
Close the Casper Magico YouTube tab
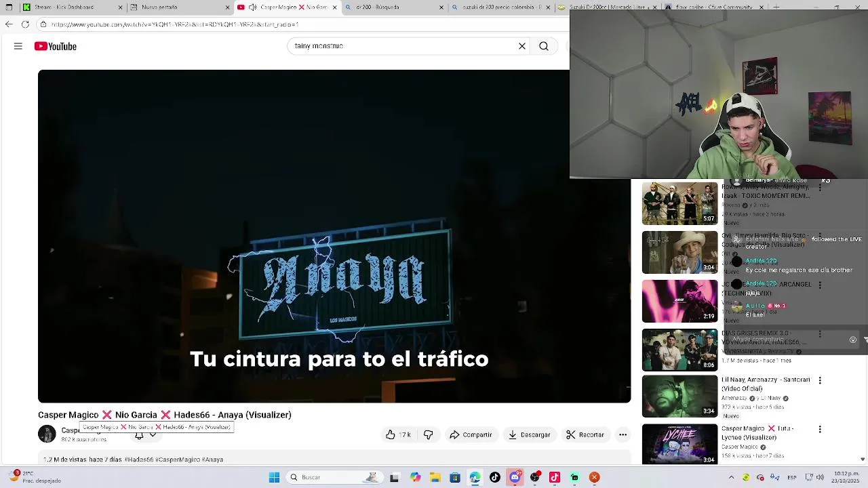point(334,7)
